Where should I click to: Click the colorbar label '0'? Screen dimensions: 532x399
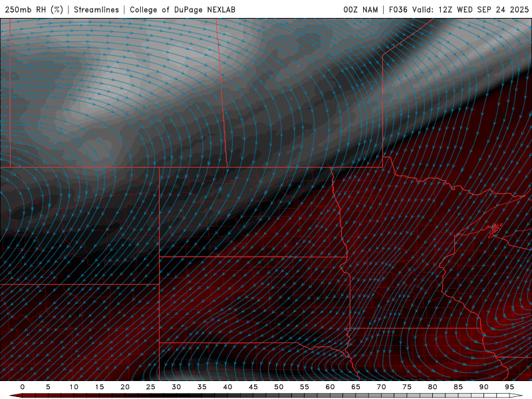[x=23, y=387]
